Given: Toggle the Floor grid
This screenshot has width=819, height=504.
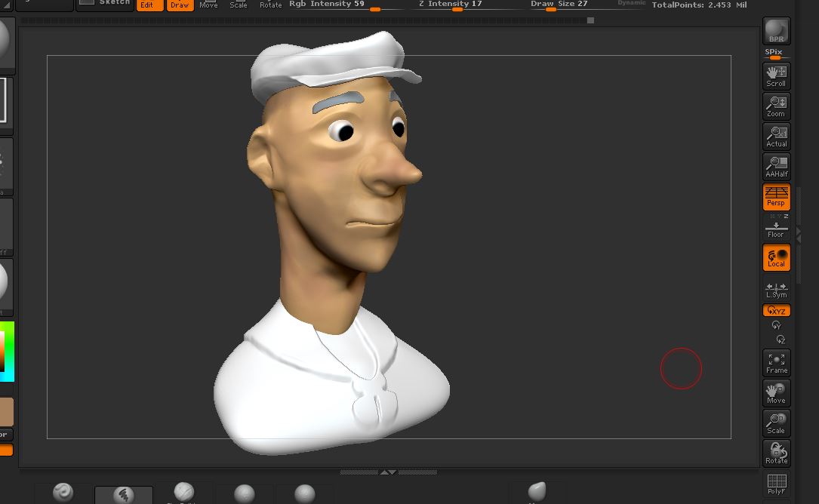Looking at the screenshot, I should 776,229.
